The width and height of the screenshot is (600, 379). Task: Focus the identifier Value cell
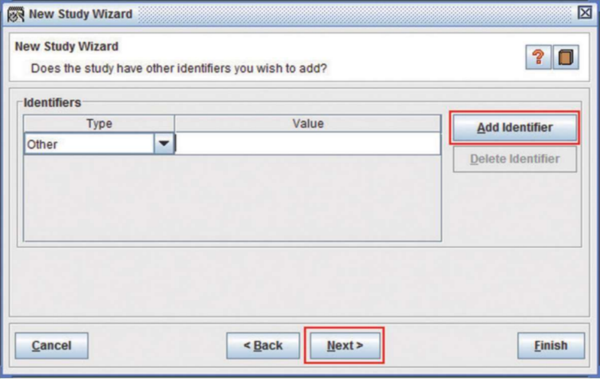308,144
